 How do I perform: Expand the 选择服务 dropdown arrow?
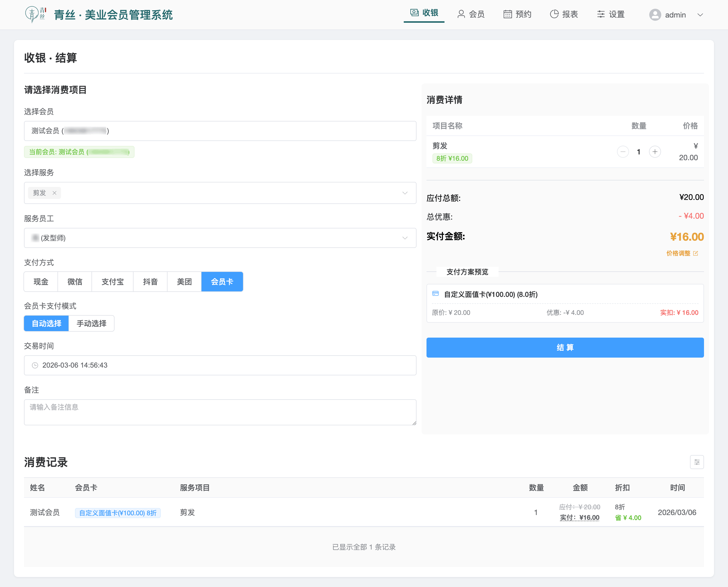tap(404, 193)
